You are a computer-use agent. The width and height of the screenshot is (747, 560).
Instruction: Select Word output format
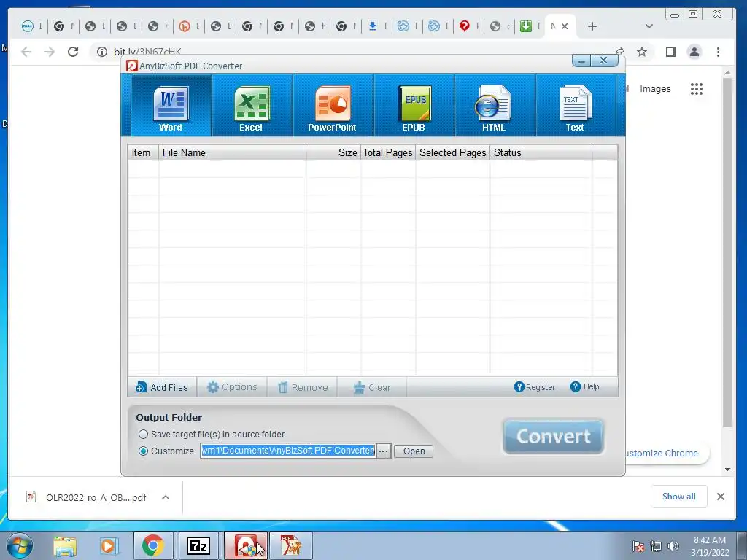(171, 106)
